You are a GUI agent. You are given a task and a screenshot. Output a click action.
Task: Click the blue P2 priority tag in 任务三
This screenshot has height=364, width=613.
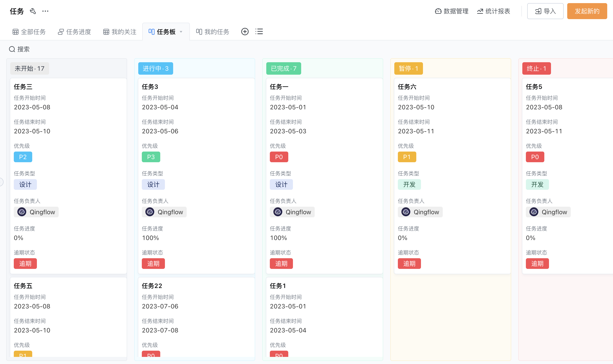click(x=23, y=157)
